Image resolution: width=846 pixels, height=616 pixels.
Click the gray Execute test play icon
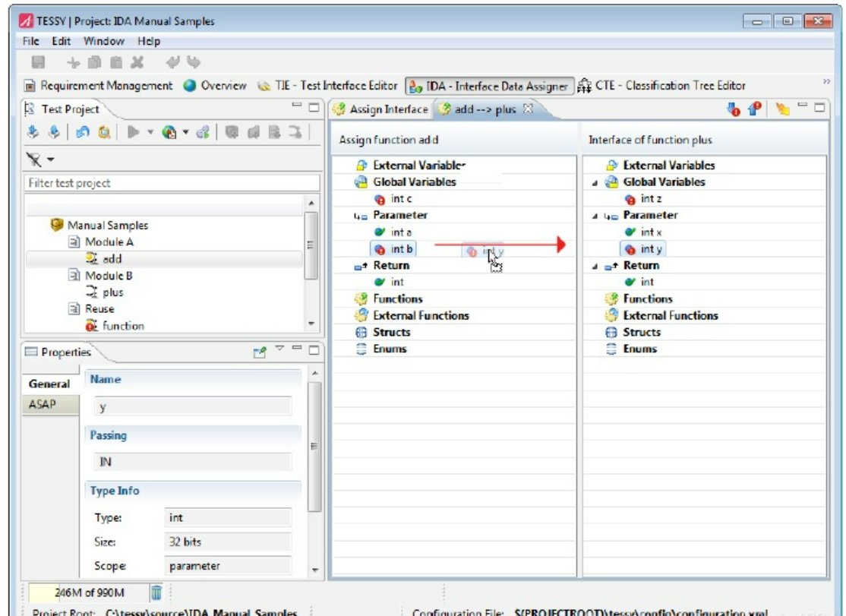(133, 132)
